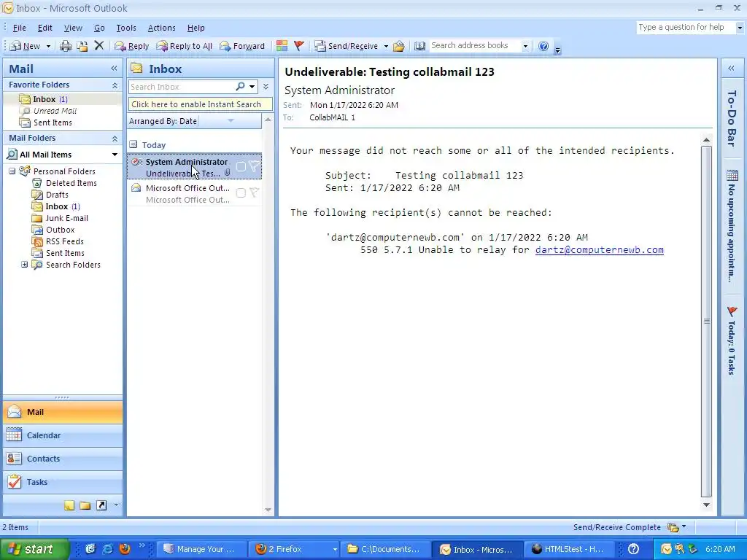Click the Send/Receive button
747x560 pixels.
pos(347,46)
